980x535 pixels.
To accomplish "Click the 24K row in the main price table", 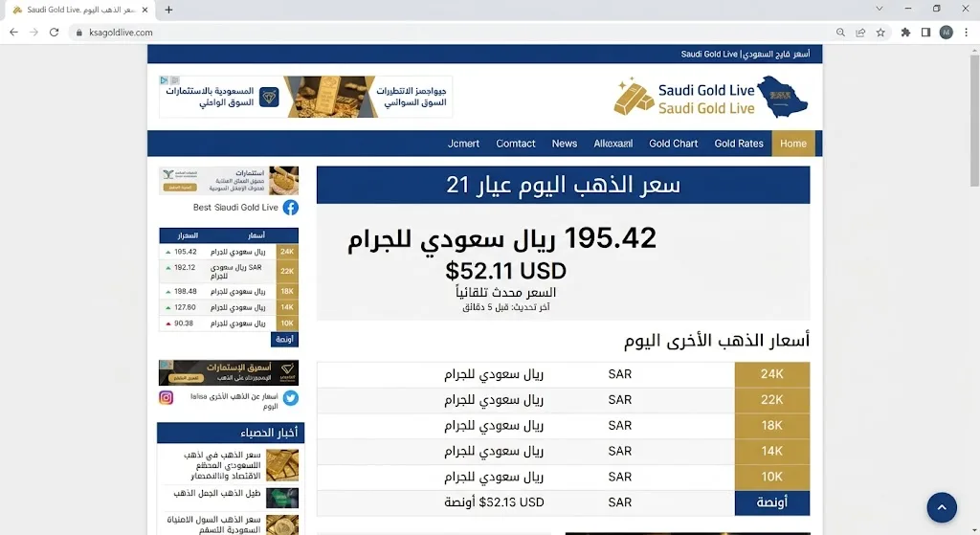I will click(x=563, y=374).
